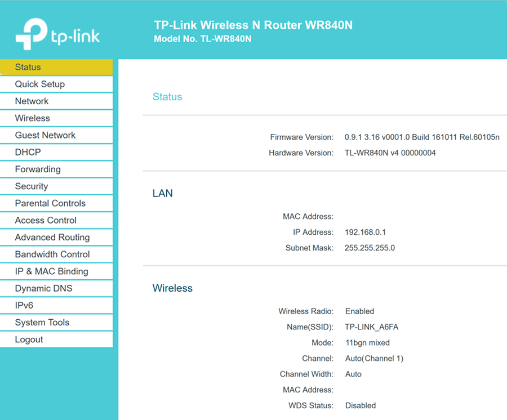Image resolution: width=507 pixels, height=420 pixels.
Task: Click the LAN IP address 192.168.0.1
Action: 365,233
